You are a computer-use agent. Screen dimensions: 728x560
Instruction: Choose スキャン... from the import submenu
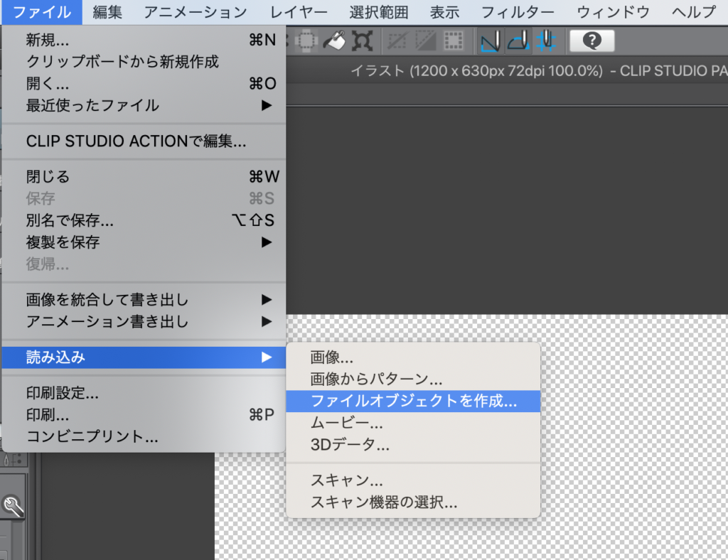(x=413, y=480)
